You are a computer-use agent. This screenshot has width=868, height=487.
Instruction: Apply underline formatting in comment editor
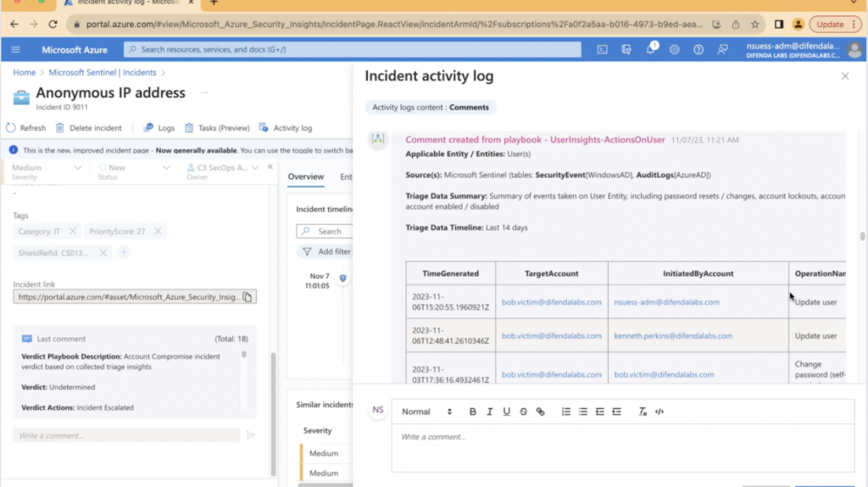coord(506,411)
